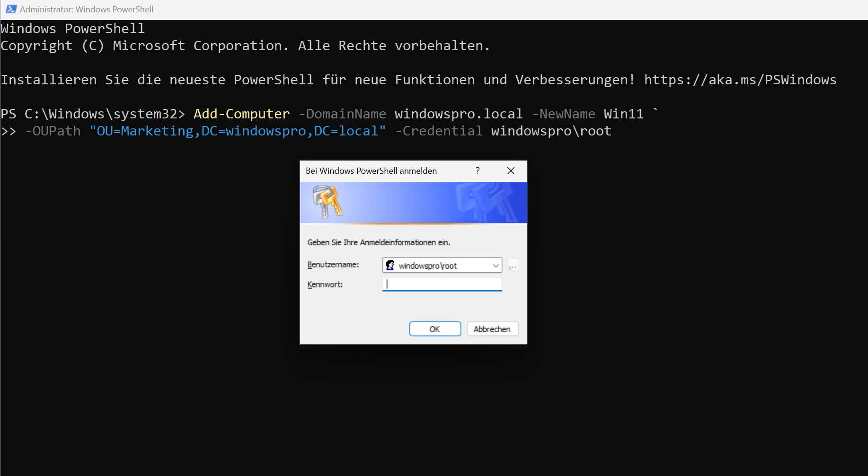Open the aka.ms/PSWindows update link
This screenshot has height=476, width=868.
click(x=740, y=80)
